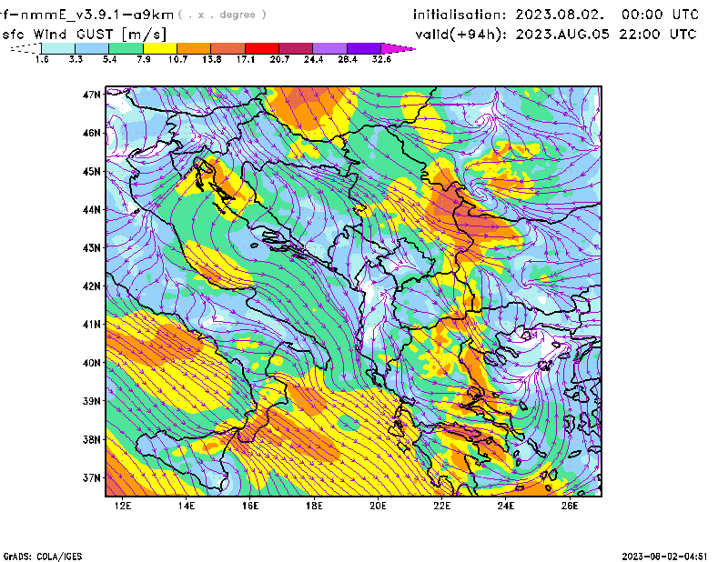Click the legend value 32.6

coord(381,59)
